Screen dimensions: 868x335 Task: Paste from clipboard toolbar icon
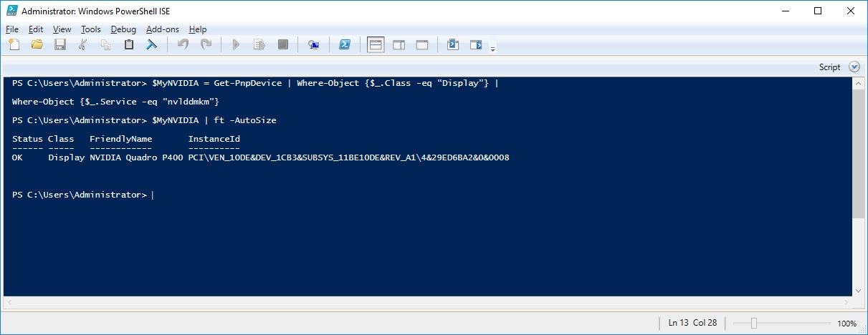click(129, 45)
